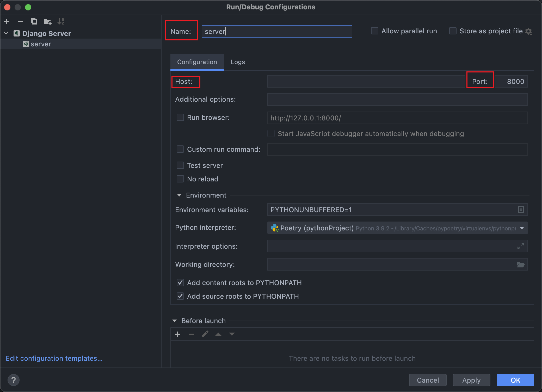The height and width of the screenshot is (392, 542).
Task: Open the Python interpreter dropdown
Action: point(397,228)
